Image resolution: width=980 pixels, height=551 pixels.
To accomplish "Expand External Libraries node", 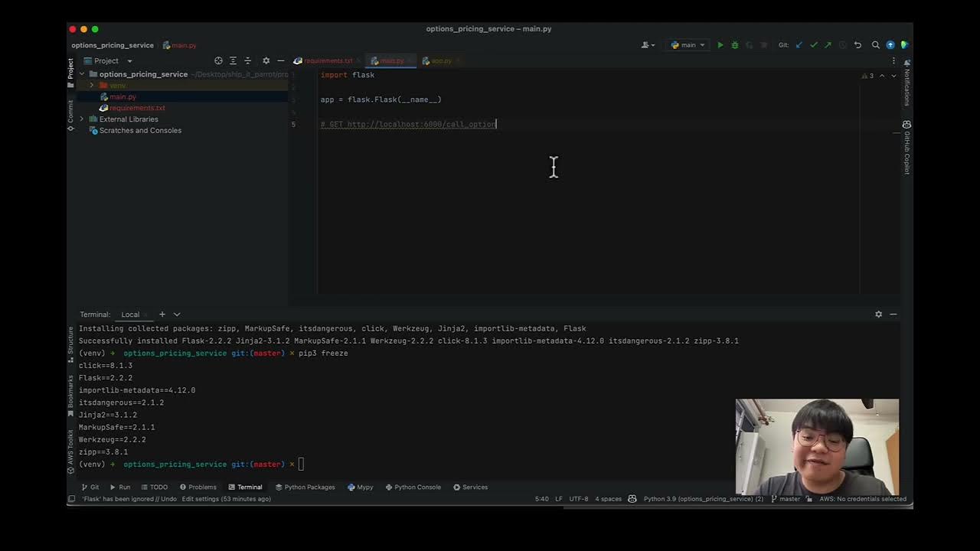I will 82,119.
